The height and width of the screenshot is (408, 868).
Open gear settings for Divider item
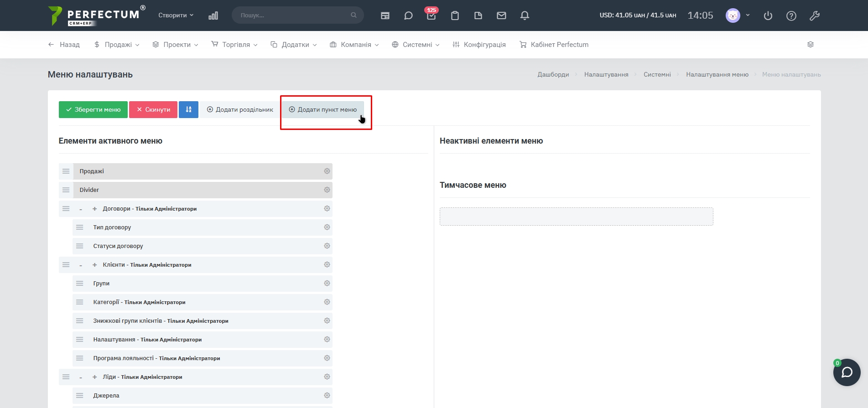click(327, 190)
